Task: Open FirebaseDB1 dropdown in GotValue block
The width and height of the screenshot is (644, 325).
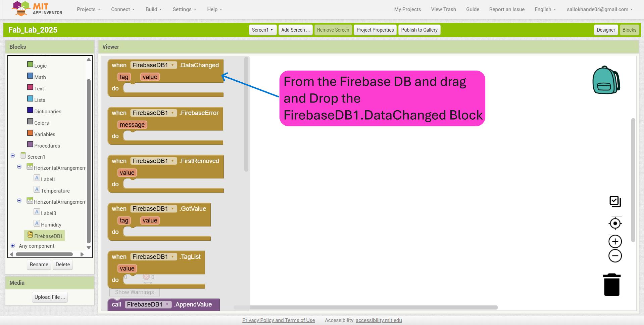Action: (153, 209)
